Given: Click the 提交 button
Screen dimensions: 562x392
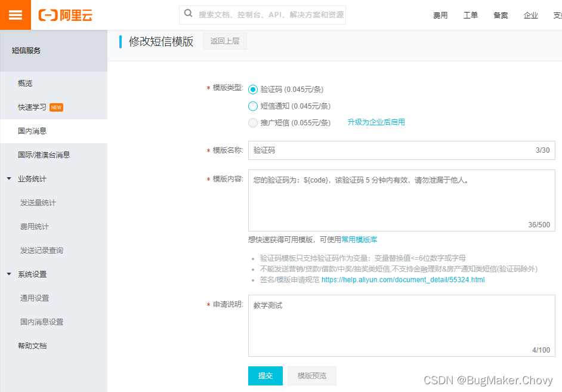Looking at the screenshot, I should click(265, 376).
